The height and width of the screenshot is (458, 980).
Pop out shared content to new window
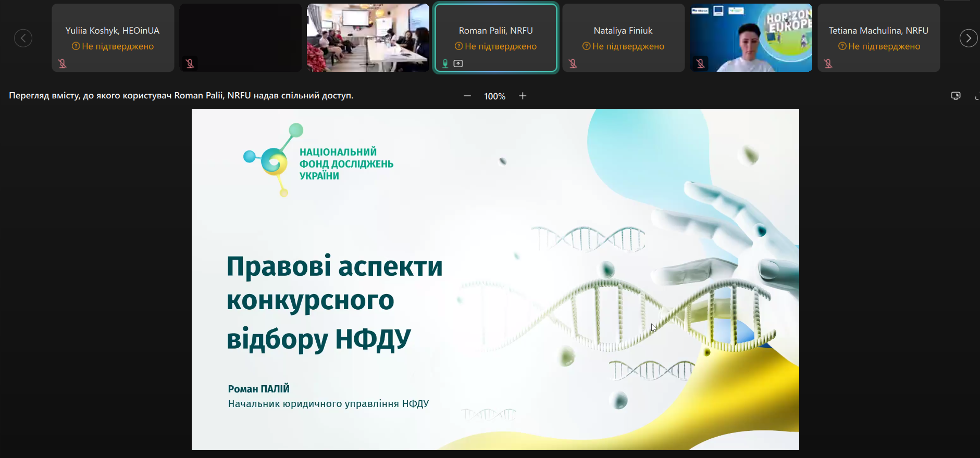tap(956, 96)
